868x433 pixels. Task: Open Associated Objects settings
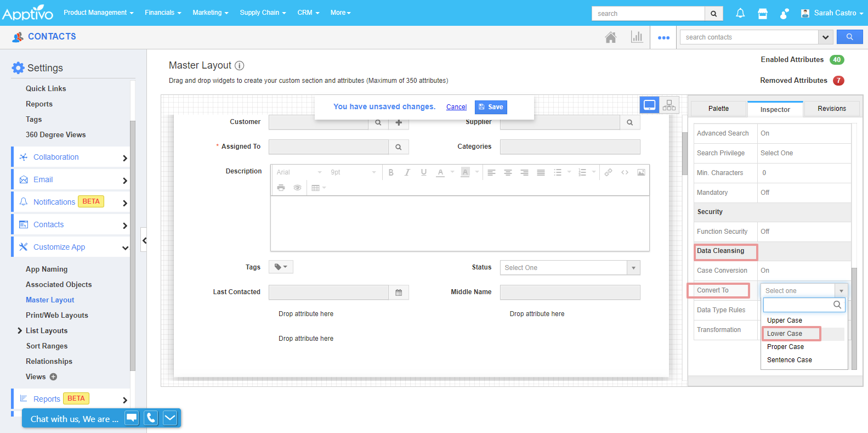tap(59, 284)
